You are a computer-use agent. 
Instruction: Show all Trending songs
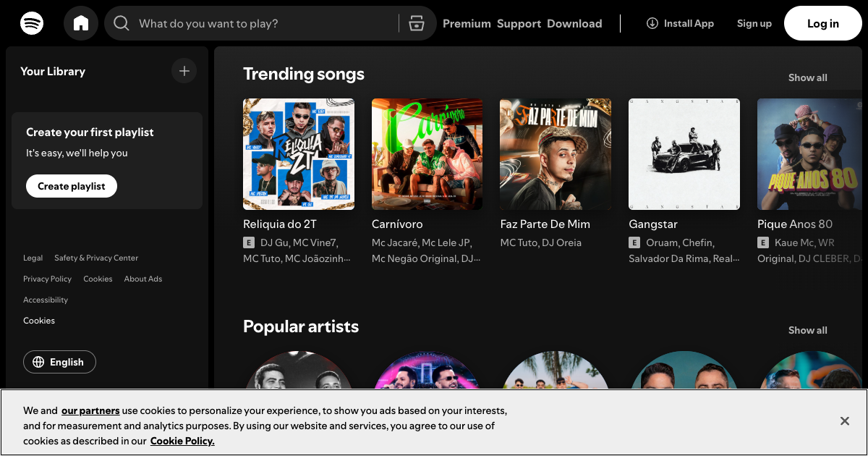point(807,77)
